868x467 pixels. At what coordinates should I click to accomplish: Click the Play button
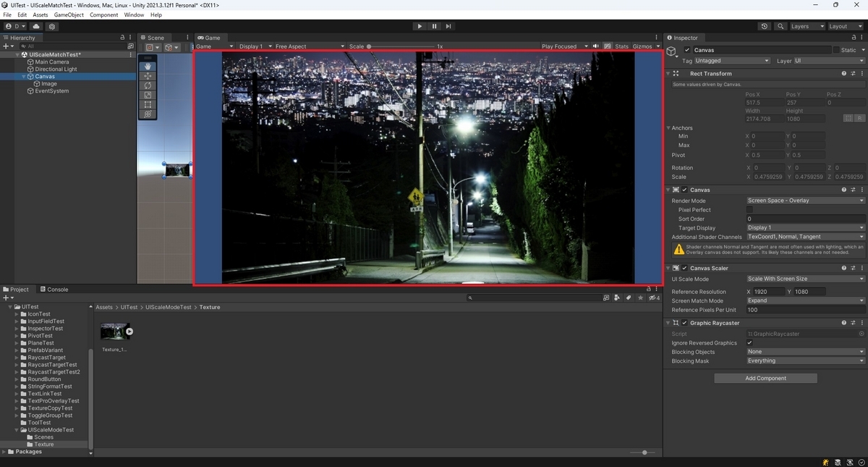420,26
